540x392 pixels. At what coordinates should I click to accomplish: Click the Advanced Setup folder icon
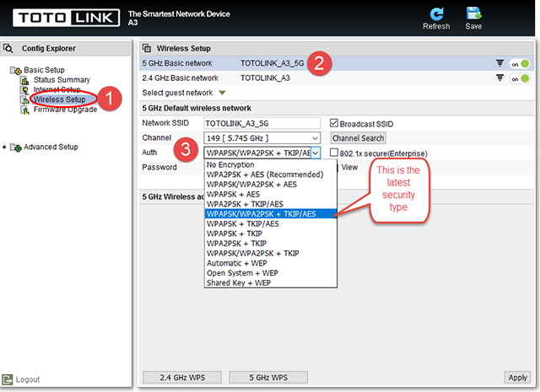pyautogui.click(x=16, y=148)
